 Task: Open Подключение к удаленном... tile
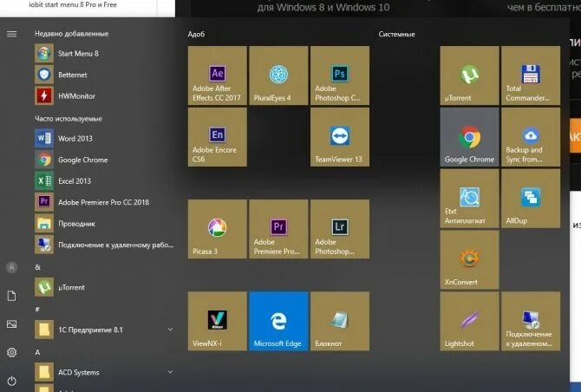(x=531, y=321)
